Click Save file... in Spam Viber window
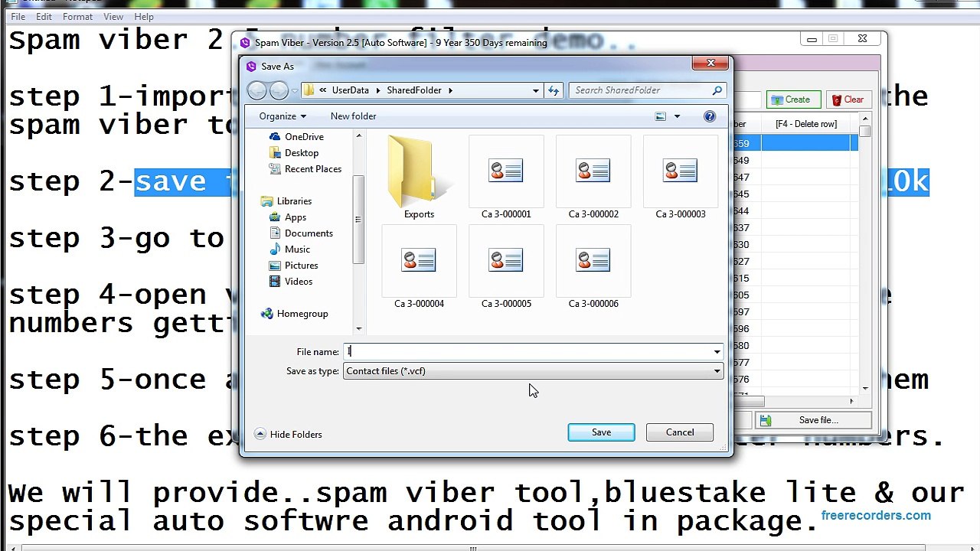This screenshot has height=551, width=980. click(813, 420)
